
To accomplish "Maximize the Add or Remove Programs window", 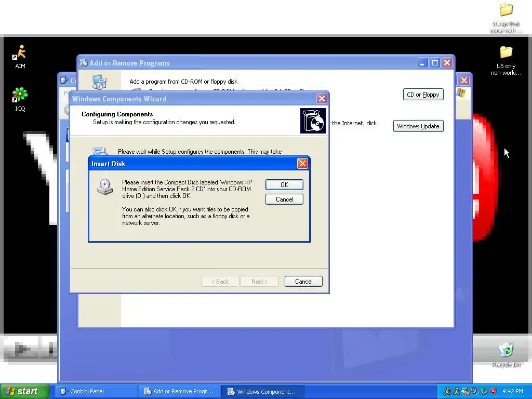I will coord(435,63).
